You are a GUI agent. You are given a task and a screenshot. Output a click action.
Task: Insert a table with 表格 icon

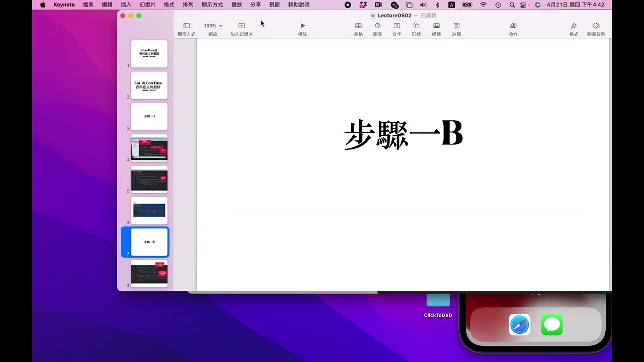tap(358, 29)
